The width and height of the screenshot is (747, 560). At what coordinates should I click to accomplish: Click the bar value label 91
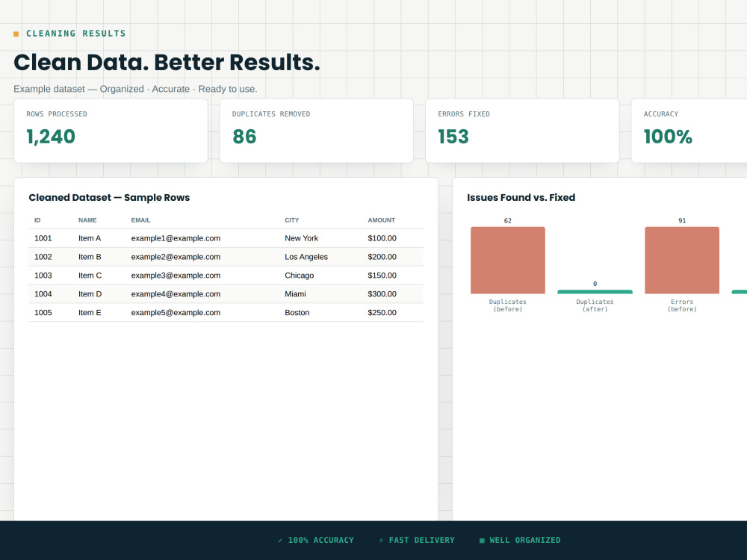(x=682, y=220)
